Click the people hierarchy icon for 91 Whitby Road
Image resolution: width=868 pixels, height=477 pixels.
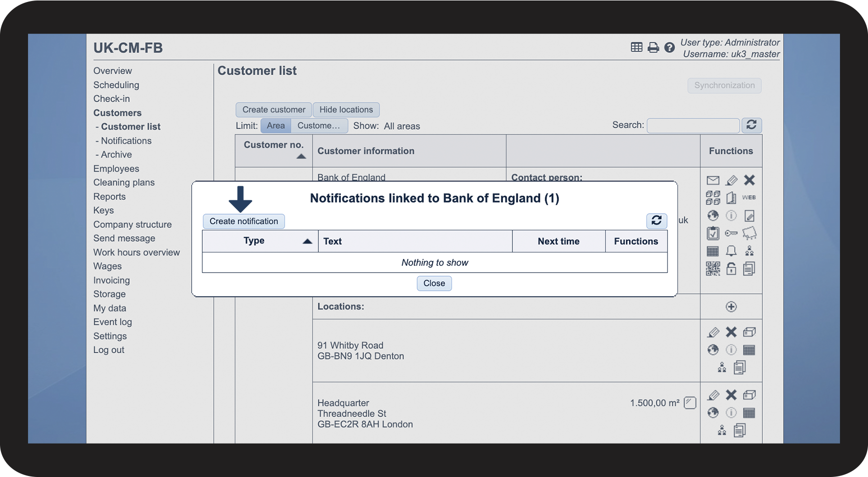tap(722, 367)
